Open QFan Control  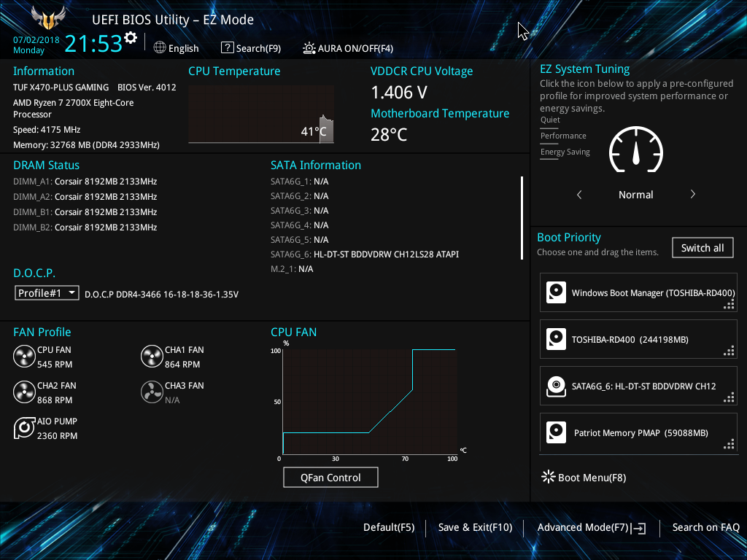[330, 477]
